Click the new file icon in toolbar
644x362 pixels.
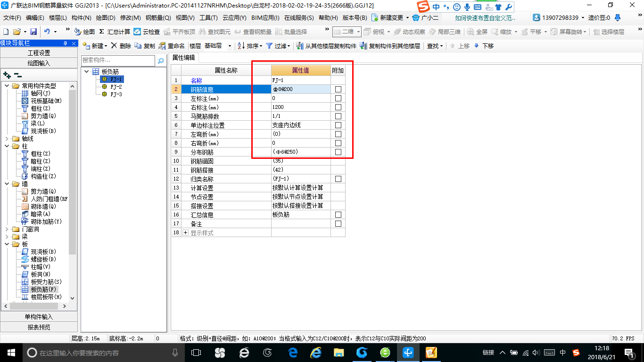coord(6,32)
